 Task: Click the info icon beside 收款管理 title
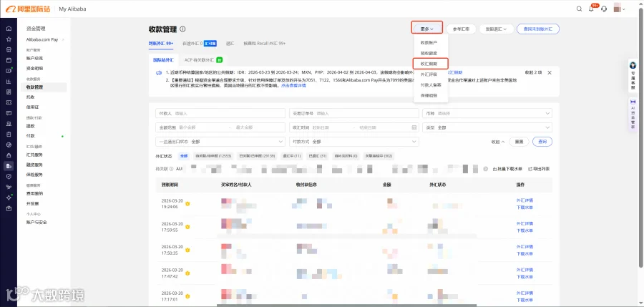point(182,29)
